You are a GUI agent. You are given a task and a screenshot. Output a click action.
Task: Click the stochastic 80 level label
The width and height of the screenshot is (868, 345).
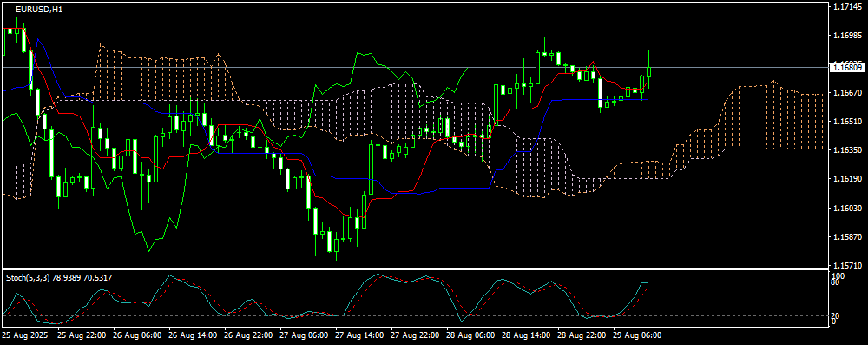(836, 282)
